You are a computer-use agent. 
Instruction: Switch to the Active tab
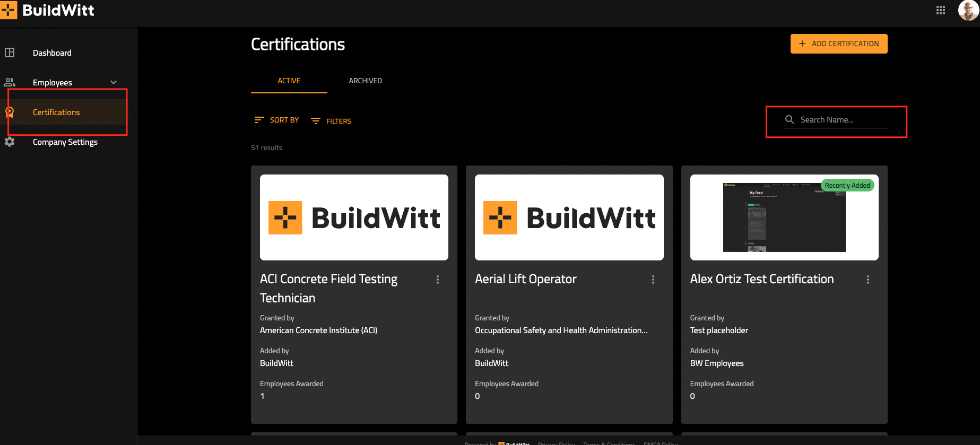pos(289,81)
